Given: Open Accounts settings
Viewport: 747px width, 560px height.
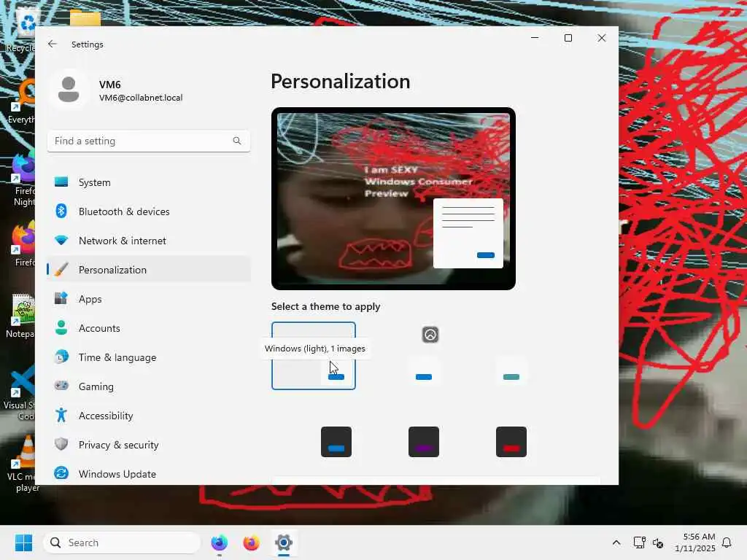Looking at the screenshot, I should 149,328.
